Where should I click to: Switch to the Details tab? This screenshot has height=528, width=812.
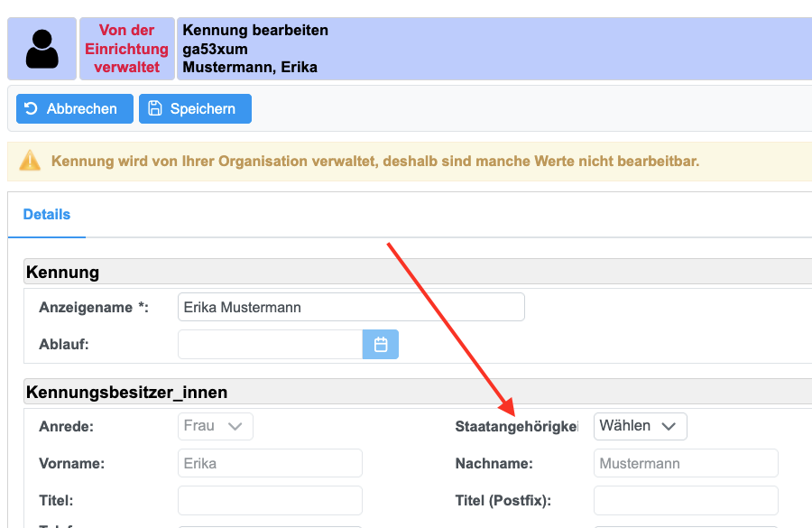click(47, 215)
